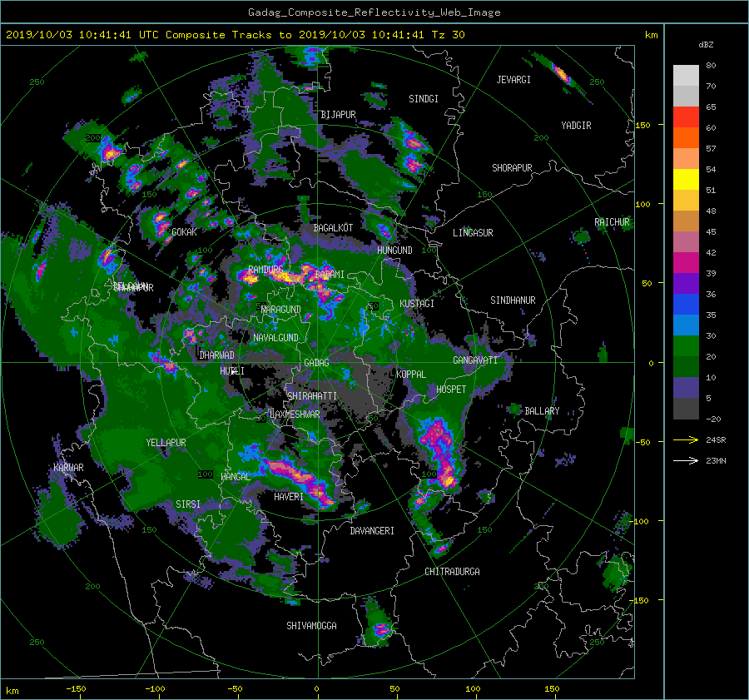Click the YADGIR city label
Viewport: 749px width, 700px height.
coord(576,126)
